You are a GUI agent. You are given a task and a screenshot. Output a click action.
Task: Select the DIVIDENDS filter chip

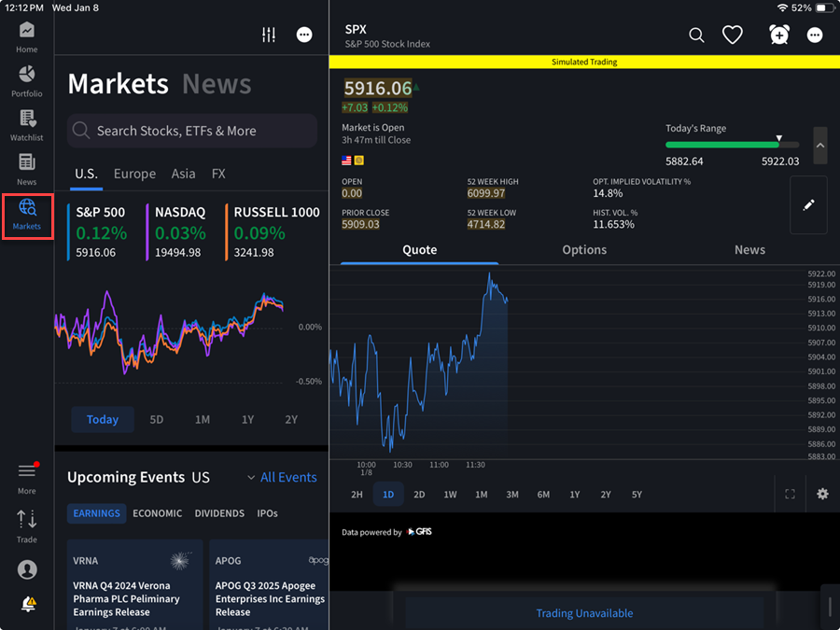[x=219, y=513]
